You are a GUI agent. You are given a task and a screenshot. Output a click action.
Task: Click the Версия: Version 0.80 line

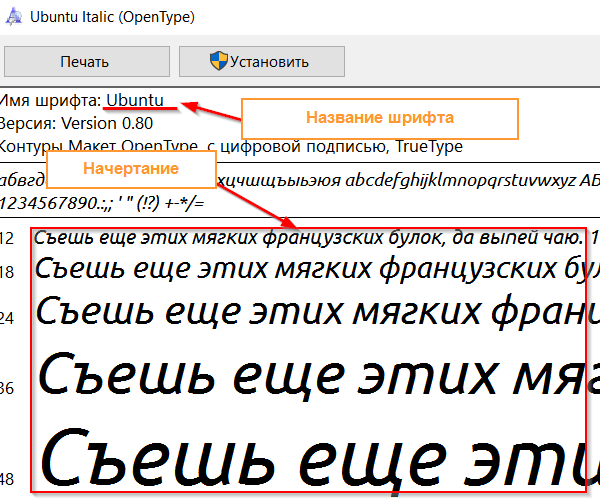pos(76,123)
